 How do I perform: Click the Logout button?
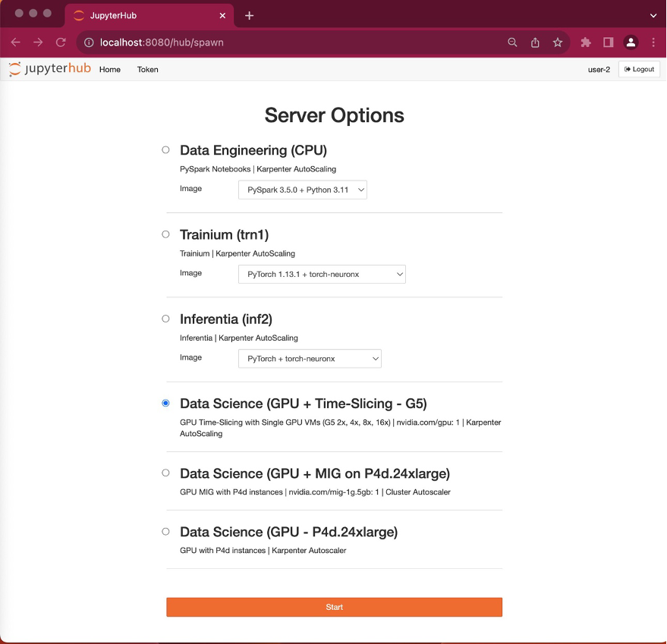click(637, 68)
